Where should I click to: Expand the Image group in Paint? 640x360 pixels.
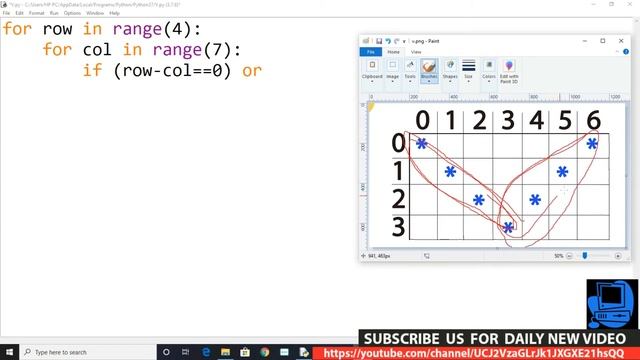point(392,71)
